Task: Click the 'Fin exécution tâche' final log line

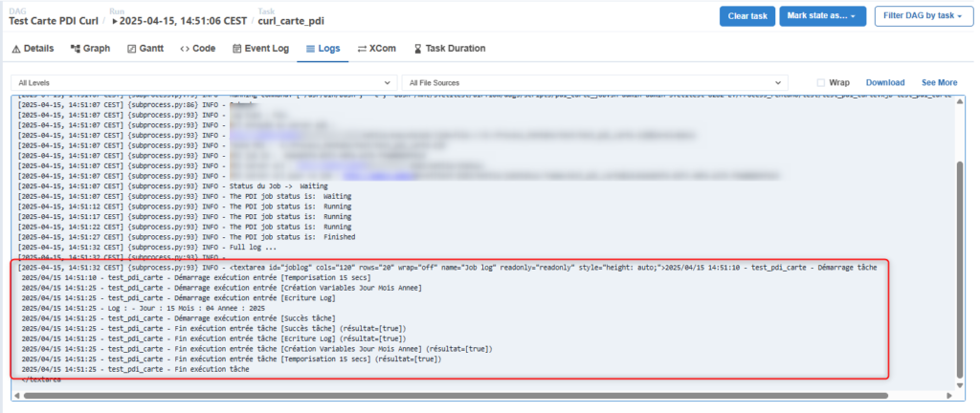Action: (x=135, y=369)
